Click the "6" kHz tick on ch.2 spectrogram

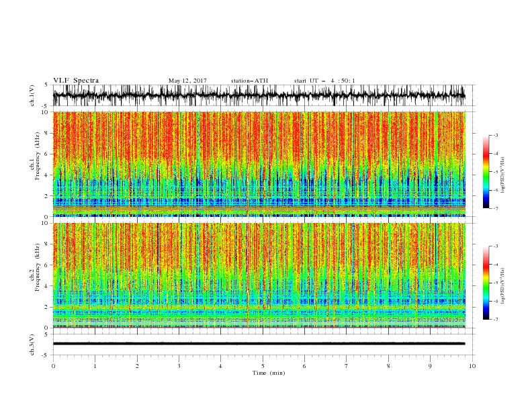click(x=47, y=265)
